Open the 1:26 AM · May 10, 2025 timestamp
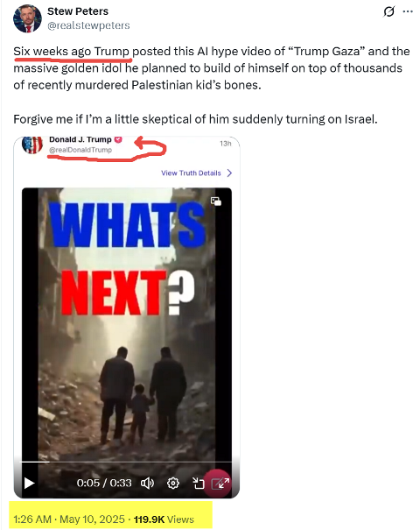The height and width of the screenshot is (530, 420). click(69, 519)
